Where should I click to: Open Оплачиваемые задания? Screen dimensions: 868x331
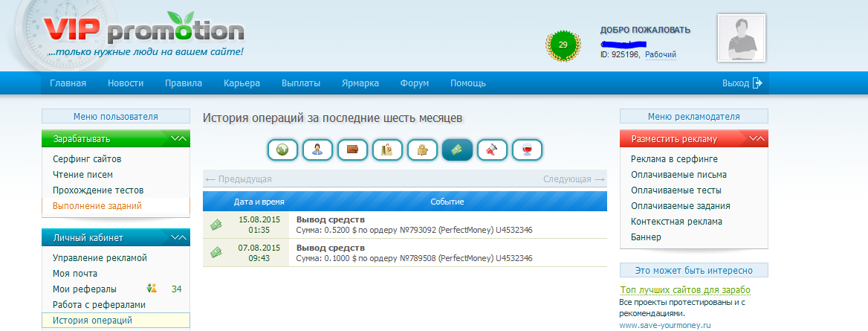coord(680,206)
